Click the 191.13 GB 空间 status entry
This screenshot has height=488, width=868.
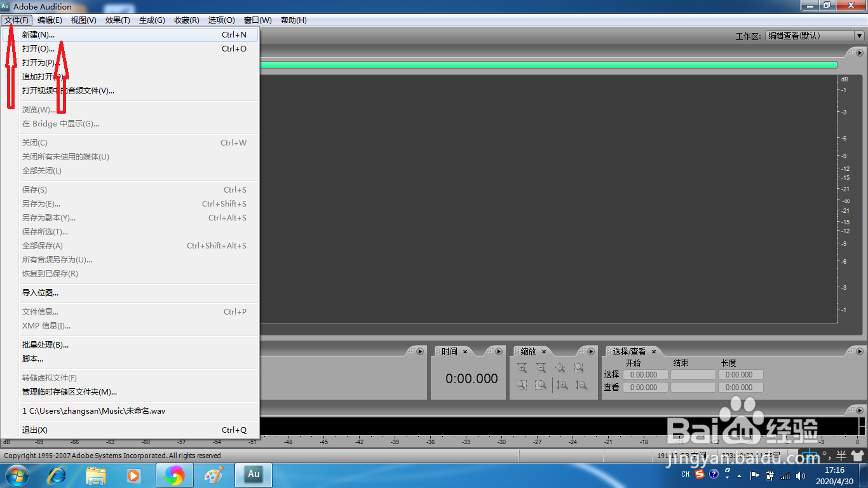[x=683, y=456]
